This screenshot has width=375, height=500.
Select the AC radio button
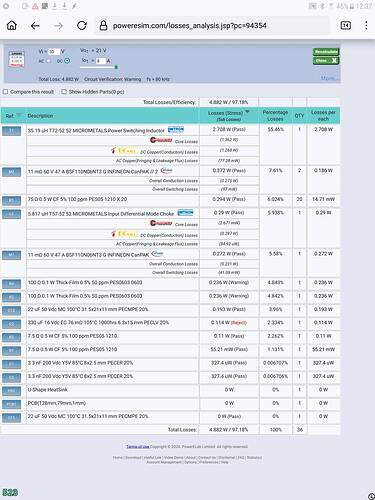pos(49,61)
